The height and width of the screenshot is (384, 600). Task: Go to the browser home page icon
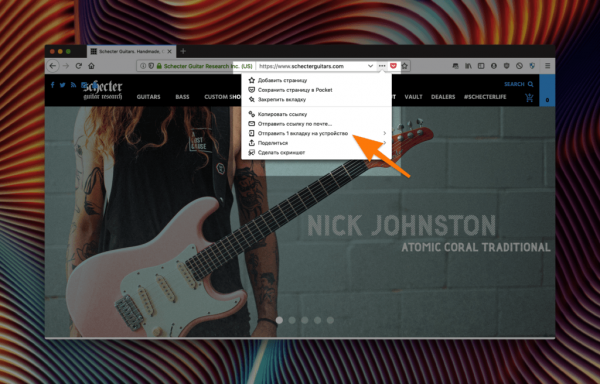click(x=91, y=66)
